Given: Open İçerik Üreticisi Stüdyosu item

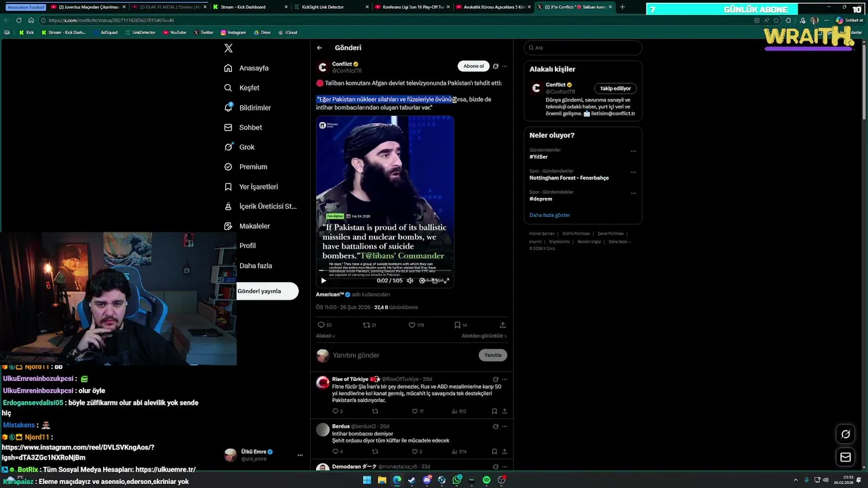Looking at the screenshot, I should click(x=260, y=206).
